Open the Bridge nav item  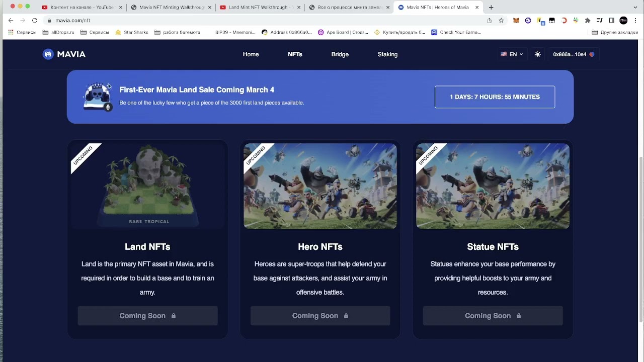point(340,54)
